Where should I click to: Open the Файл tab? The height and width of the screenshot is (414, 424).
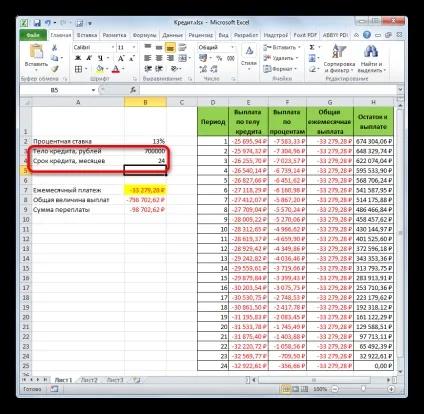33,35
